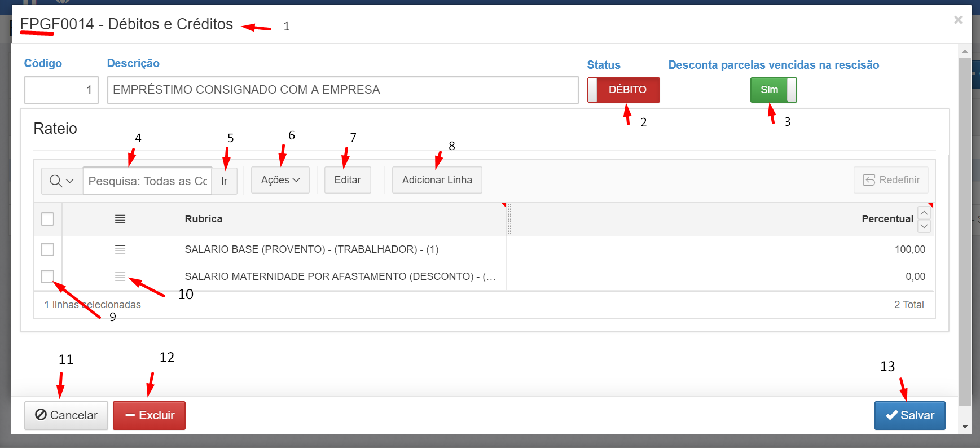
Task: Toggle the select-all rows checkbox in header
Action: click(47, 219)
